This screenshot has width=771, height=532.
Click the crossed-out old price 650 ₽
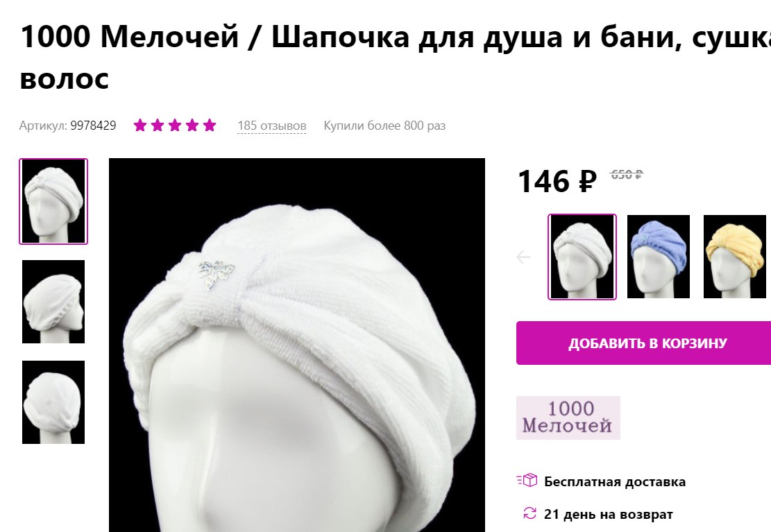point(626,175)
